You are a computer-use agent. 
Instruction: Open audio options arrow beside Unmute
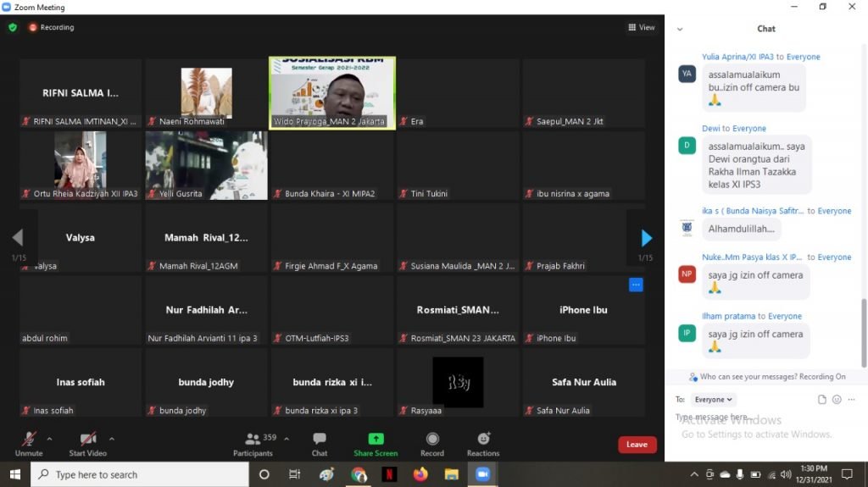pyautogui.click(x=49, y=439)
